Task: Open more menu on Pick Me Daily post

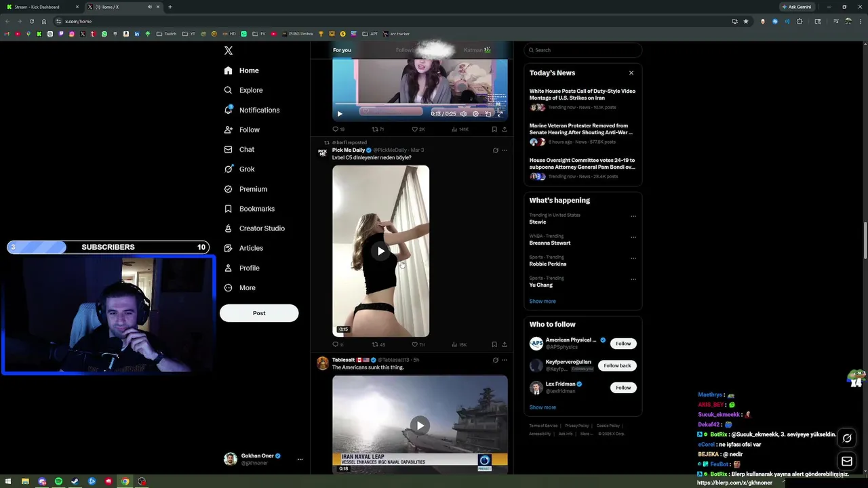Action: pos(505,150)
